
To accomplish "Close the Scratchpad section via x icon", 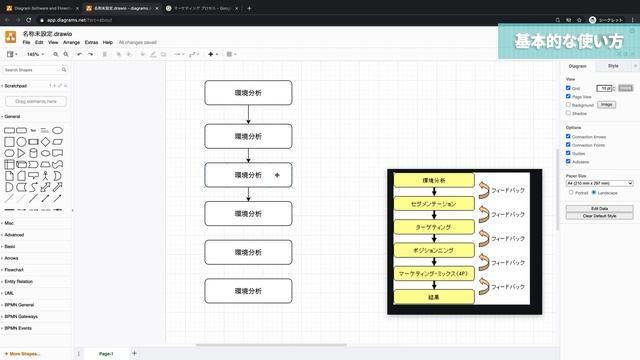I will pyautogui.click(x=65, y=86).
